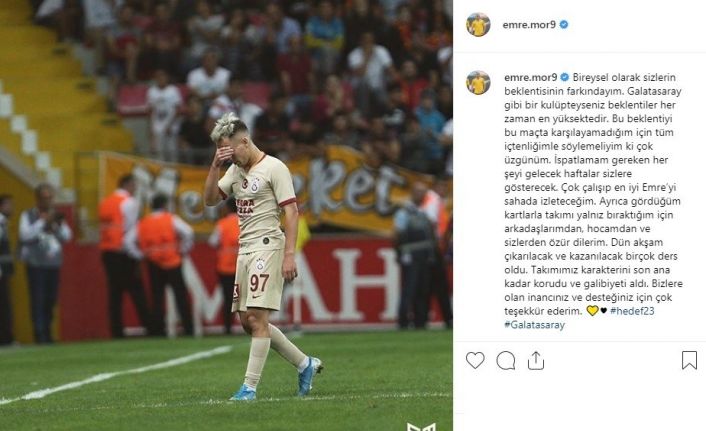This screenshot has height=431, width=706.
Task: Click the number 97 on the player's shorts
Action: tap(259, 283)
